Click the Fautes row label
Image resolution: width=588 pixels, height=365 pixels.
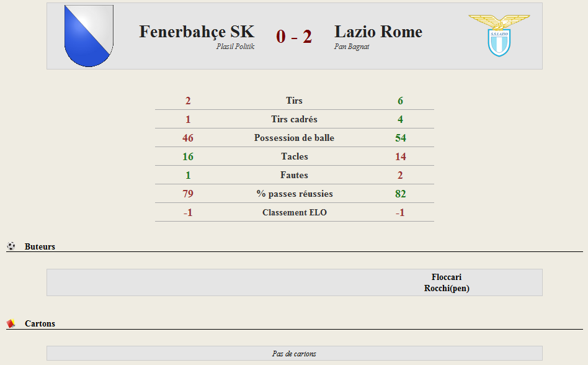pyautogui.click(x=295, y=175)
